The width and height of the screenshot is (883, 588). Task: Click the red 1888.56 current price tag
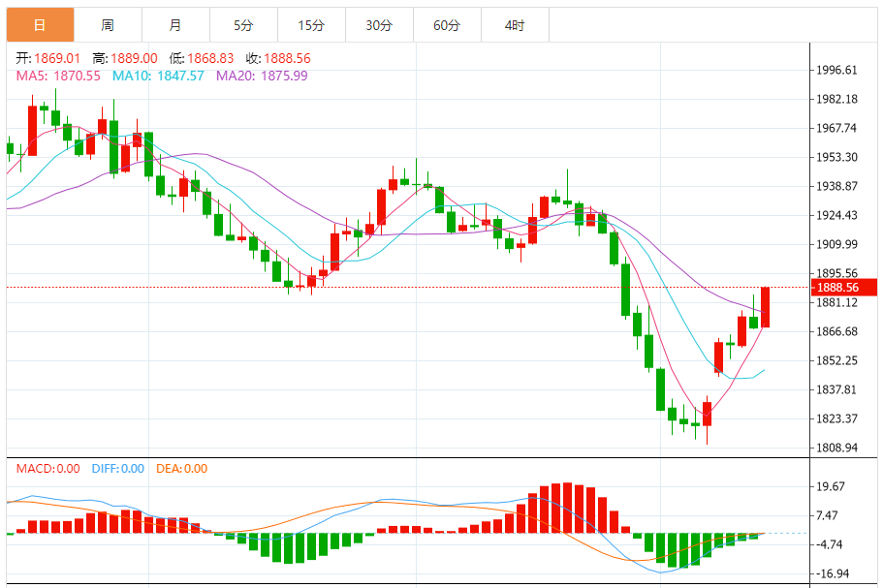tap(843, 288)
